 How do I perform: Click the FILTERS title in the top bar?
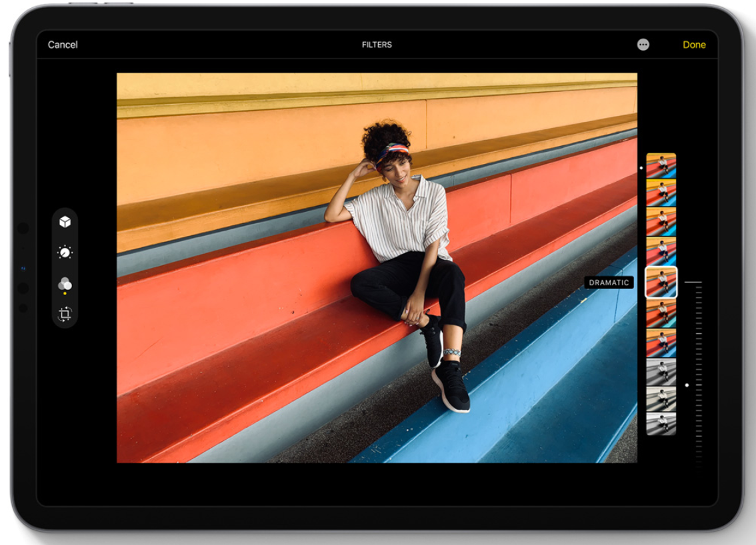377,45
